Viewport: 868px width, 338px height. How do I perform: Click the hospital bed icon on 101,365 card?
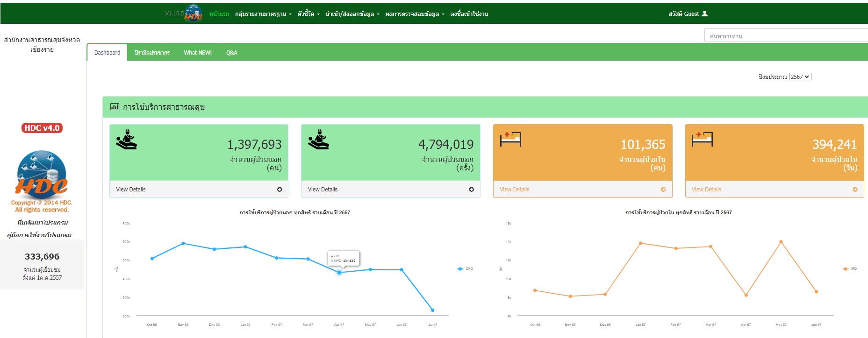point(510,139)
